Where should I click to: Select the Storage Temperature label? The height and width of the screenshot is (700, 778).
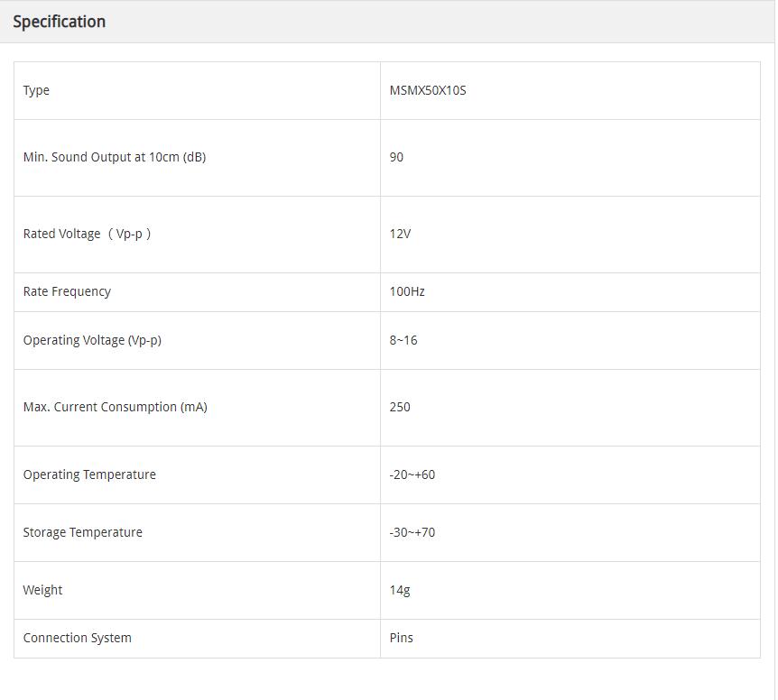click(x=83, y=532)
